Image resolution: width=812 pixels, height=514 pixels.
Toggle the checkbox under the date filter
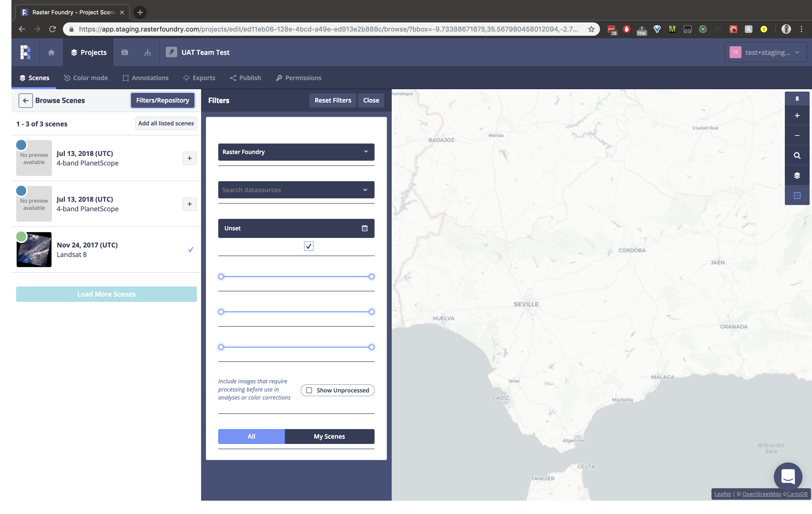[x=309, y=246]
